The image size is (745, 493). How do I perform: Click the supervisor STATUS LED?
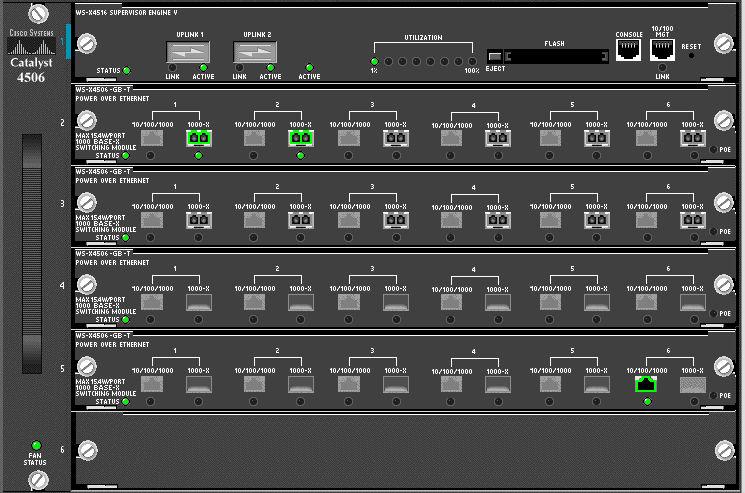pos(127,71)
